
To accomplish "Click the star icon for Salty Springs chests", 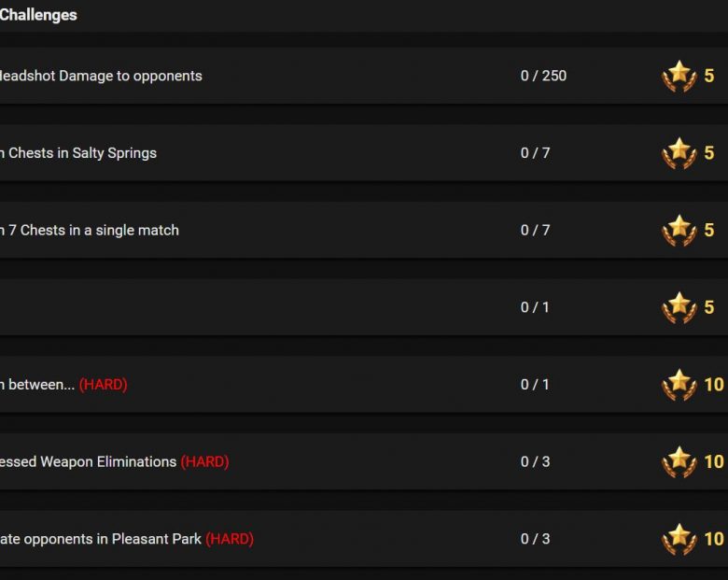I will 679,153.
